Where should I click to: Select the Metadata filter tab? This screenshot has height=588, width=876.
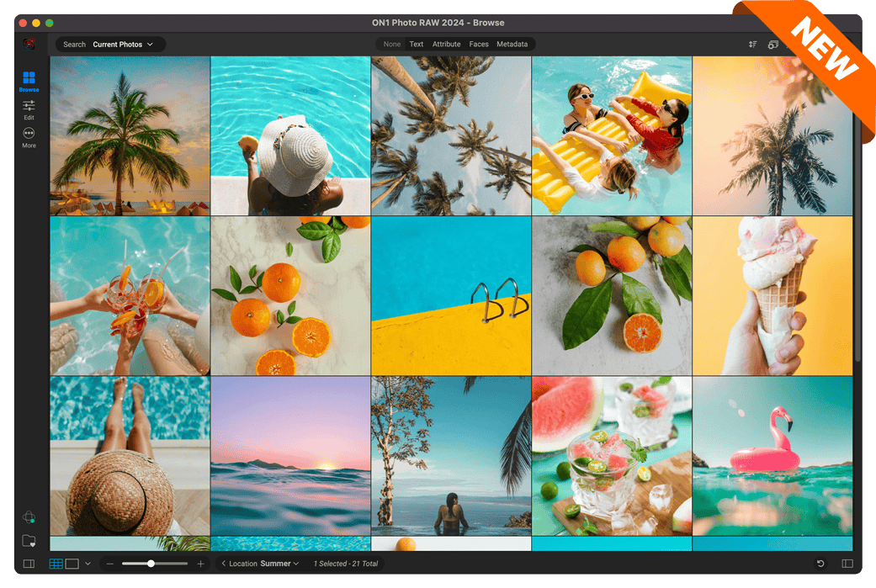coord(512,44)
